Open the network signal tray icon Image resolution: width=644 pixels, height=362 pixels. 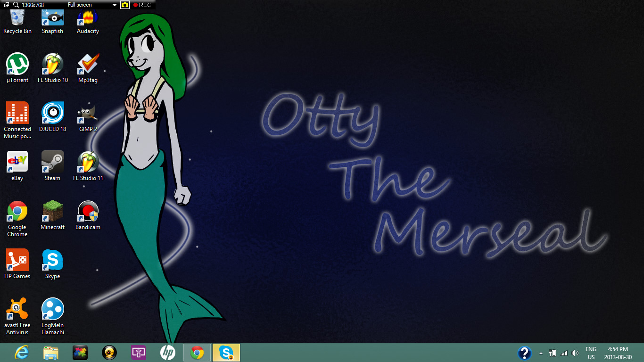tap(564, 353)
